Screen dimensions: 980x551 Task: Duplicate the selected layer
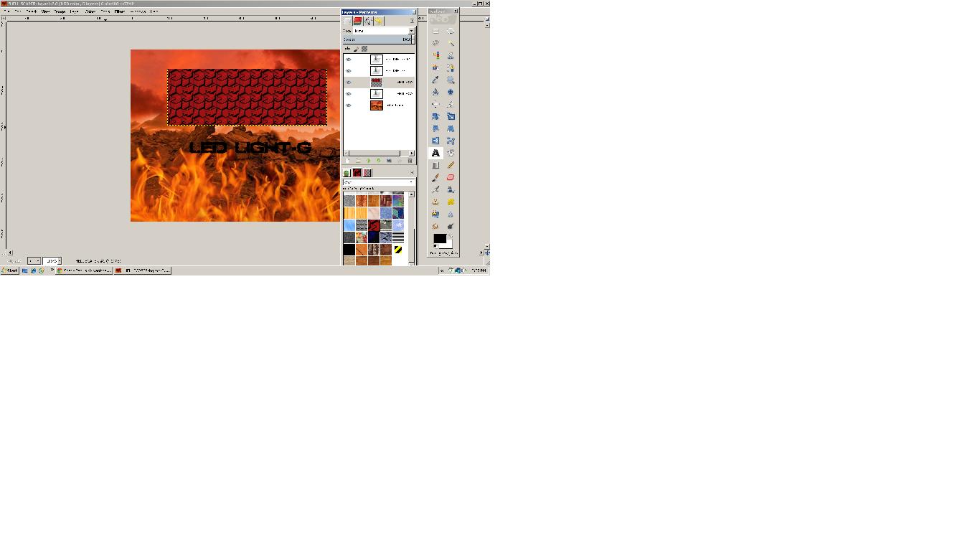tap(389, 161)
